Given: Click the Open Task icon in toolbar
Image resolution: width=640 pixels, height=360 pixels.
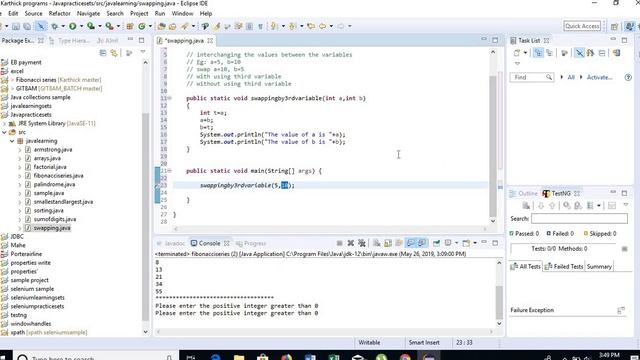Looking at the screenshot, I should (173, 27).
